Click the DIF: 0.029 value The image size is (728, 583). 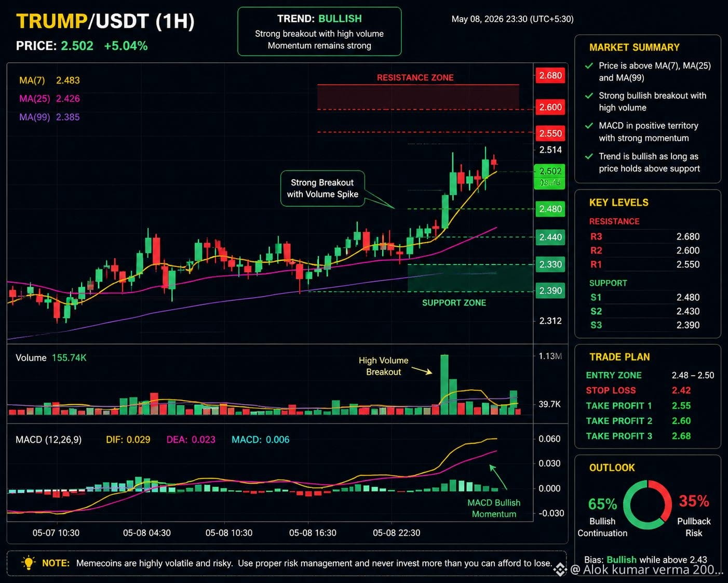(x=128, y=440)
